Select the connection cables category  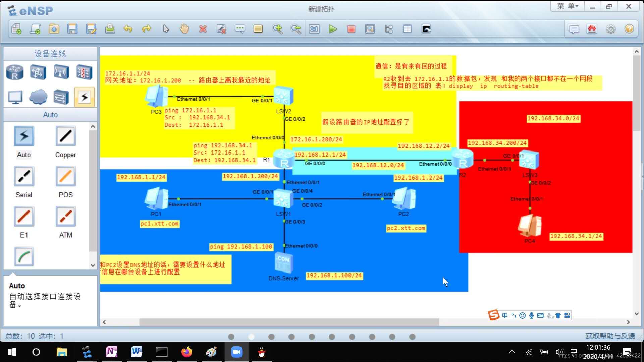coord(84,97)
